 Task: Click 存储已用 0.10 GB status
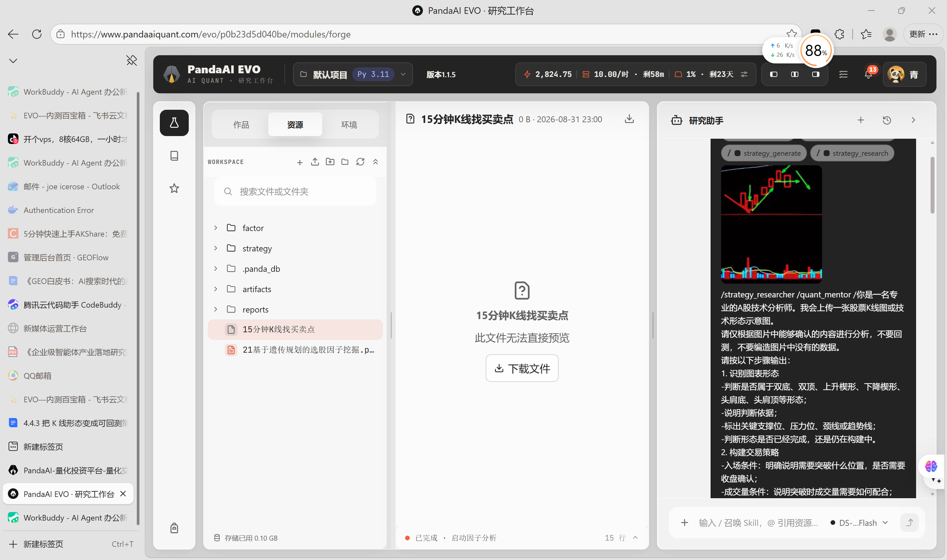tap(246, 538)
